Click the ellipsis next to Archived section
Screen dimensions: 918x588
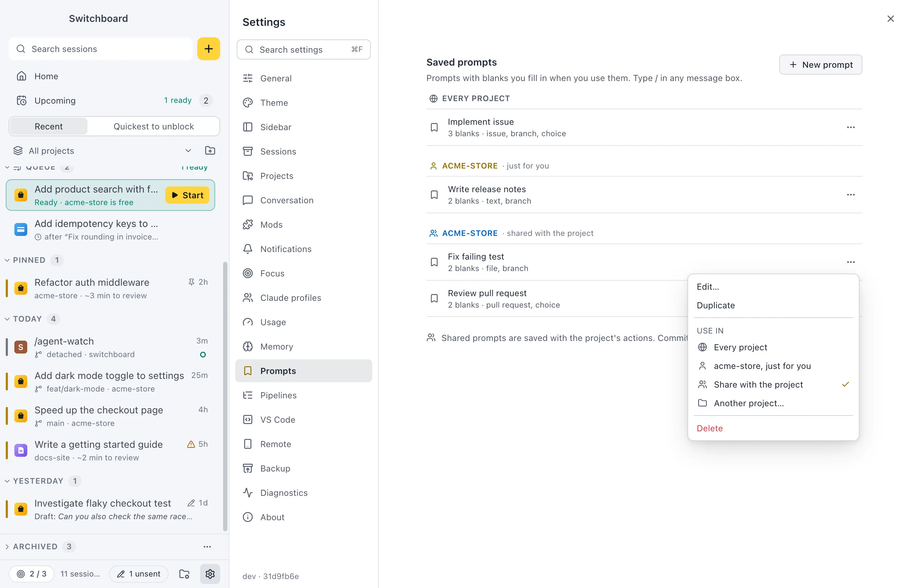207,546
